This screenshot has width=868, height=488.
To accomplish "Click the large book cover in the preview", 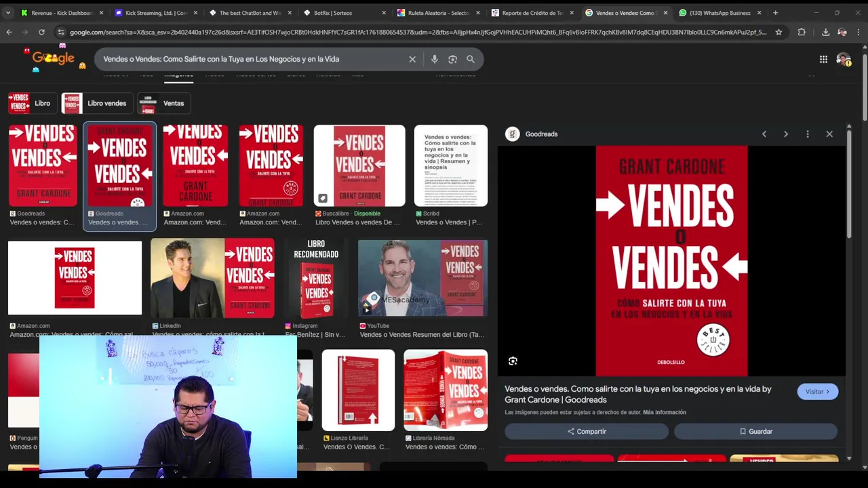I will pyautogui.click(x=671, y=261).
